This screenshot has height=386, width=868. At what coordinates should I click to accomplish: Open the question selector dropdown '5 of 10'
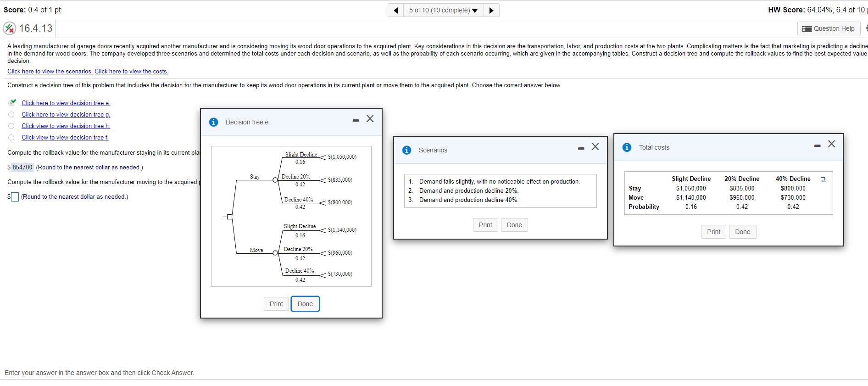pyautogui.click(x=443, y=10)
